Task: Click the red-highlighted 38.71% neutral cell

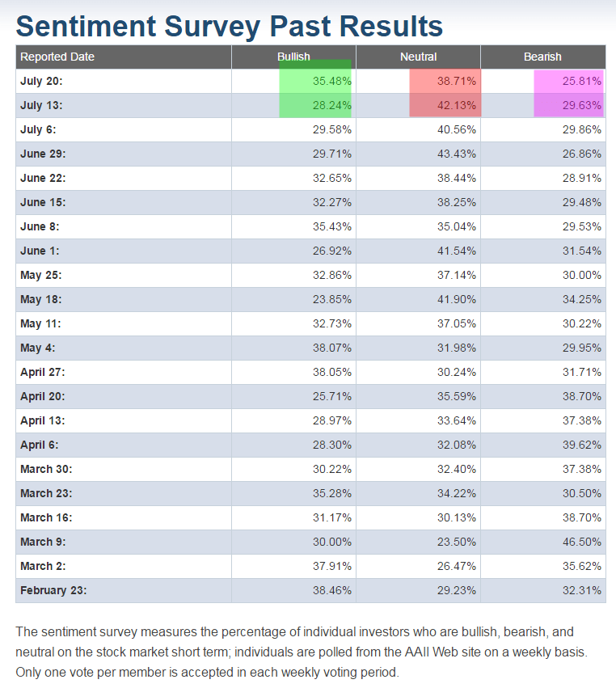Action: (456, 82)
